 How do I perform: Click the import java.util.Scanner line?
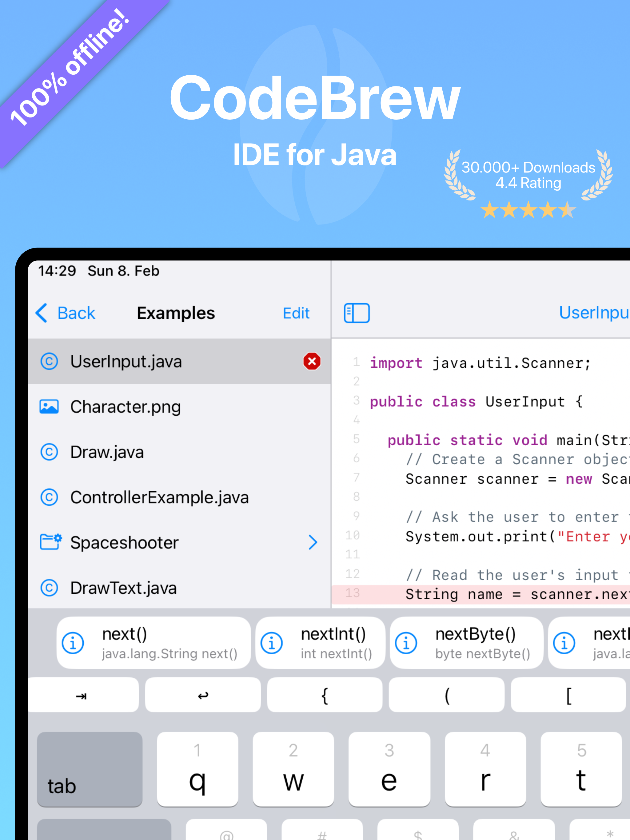click(480, 363)
